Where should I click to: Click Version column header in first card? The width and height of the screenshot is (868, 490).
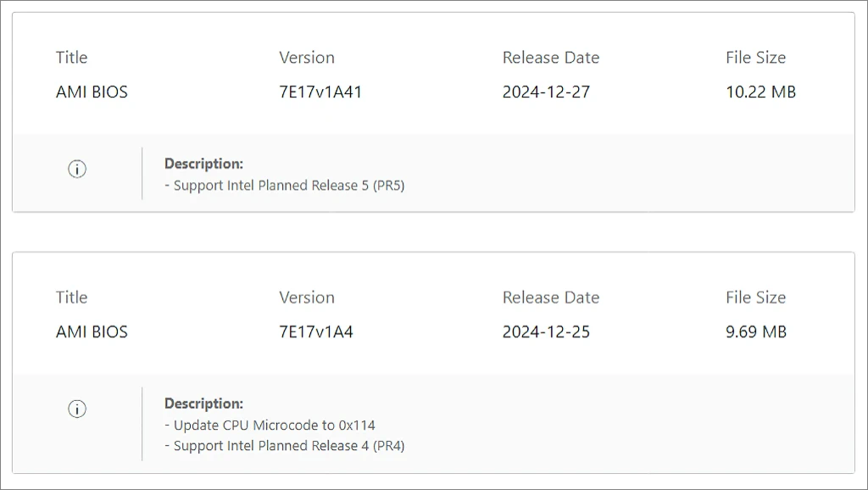307,58
